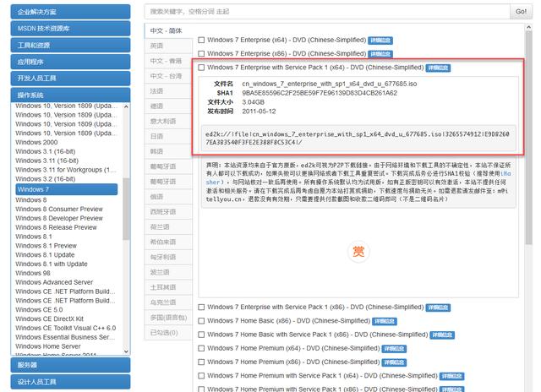Open the 已勾选(0) tab
541x392 pixels.
pyautogui.click(x=168, y=333)
